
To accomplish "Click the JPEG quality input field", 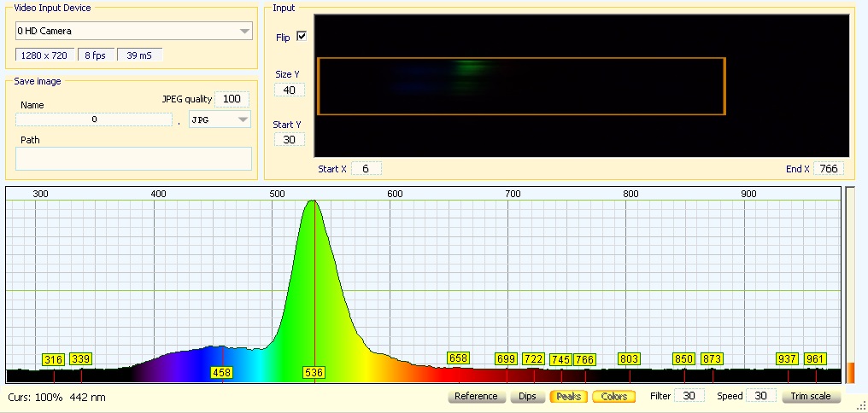I will (x=232, y=99).
